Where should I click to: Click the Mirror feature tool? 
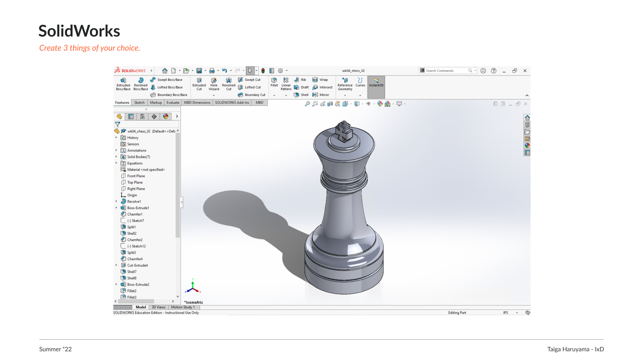[x=321, y=95]
